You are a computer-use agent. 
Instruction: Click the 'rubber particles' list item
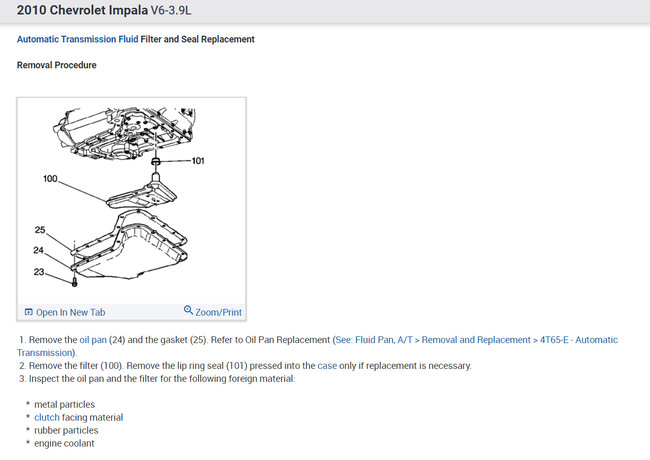66,430
